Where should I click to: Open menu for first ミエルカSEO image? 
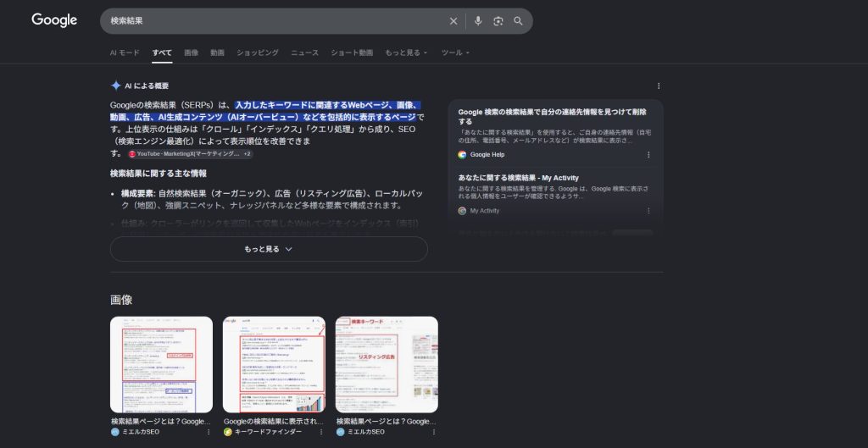[209, 431]
